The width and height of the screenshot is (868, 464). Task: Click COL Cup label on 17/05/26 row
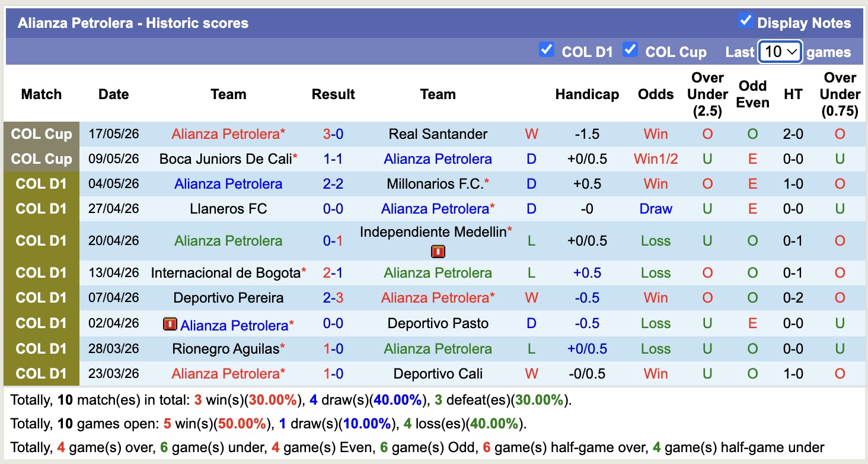pyautogui.click(x=42, y=134)
